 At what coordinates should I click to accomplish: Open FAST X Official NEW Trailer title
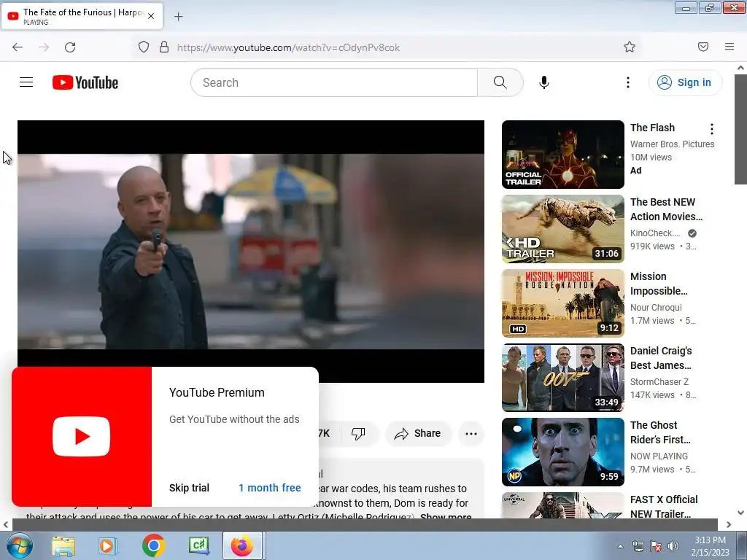(x=664, y=506)
